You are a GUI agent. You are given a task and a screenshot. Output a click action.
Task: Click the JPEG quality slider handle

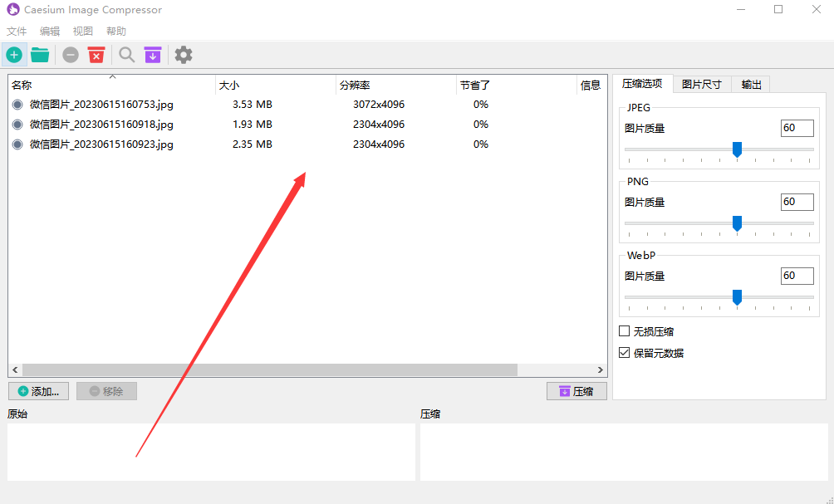tap(737, 150)
